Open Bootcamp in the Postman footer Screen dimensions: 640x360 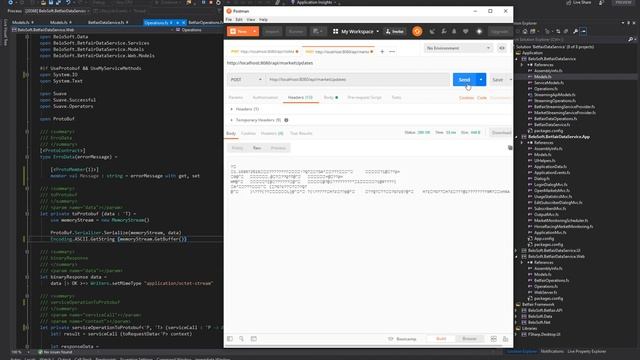coord(402,339)
